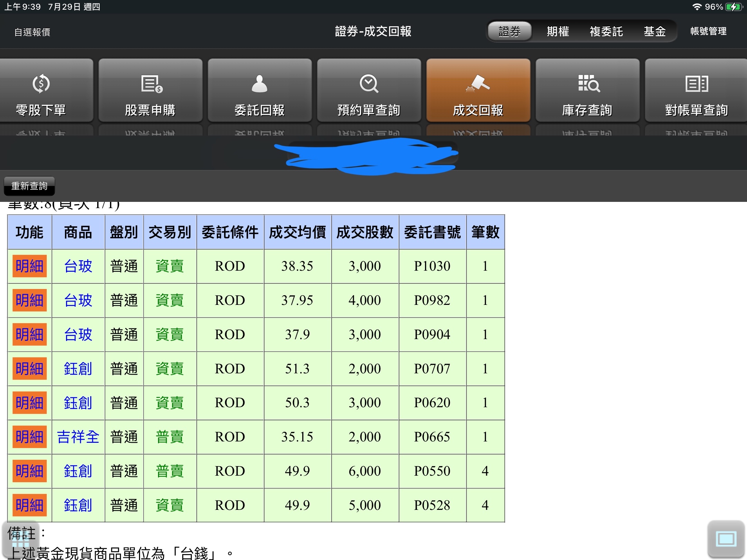The width and height of the screenshot is (747, 560).
Task: Open the 股票申購 stock subscription icon
Action: point(151,84)
